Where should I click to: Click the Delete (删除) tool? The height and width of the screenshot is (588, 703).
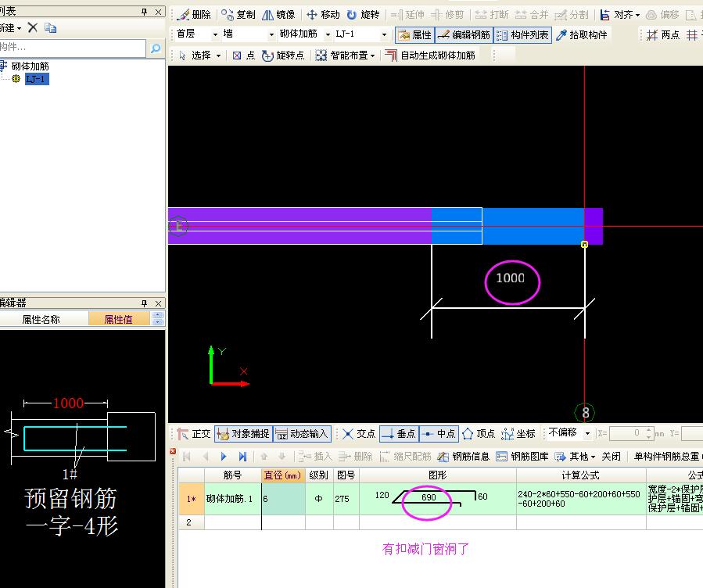(x=194, y=15)
